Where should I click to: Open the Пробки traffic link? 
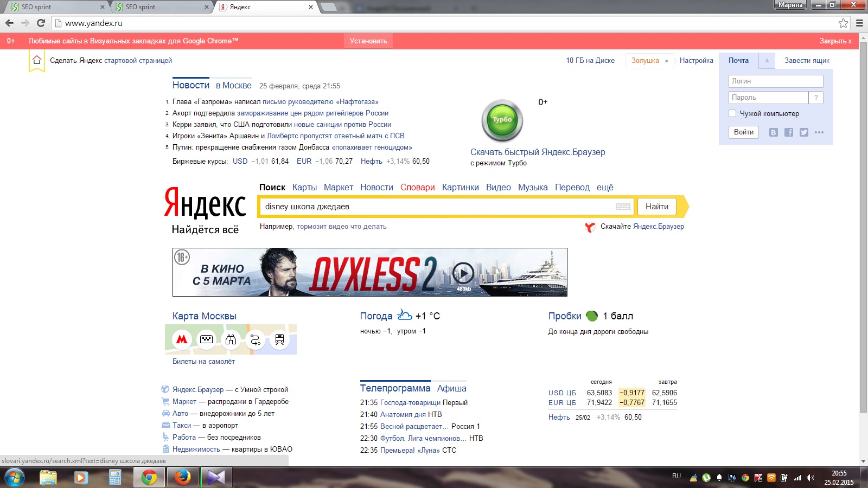point(565,316)
